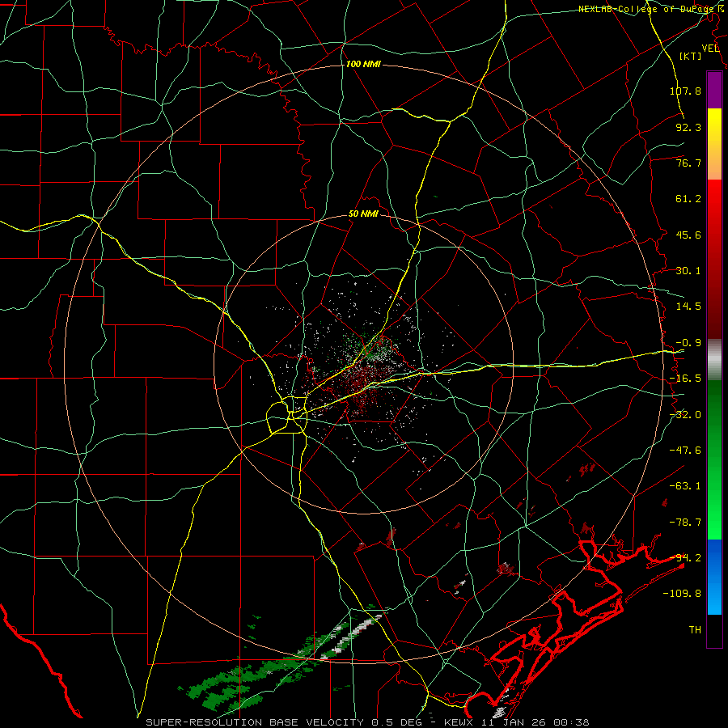Click the KEWX 11 JAN 26 00:38 timestamp
The width and height of the screenshot is (728, 728).
click(517, 722)
